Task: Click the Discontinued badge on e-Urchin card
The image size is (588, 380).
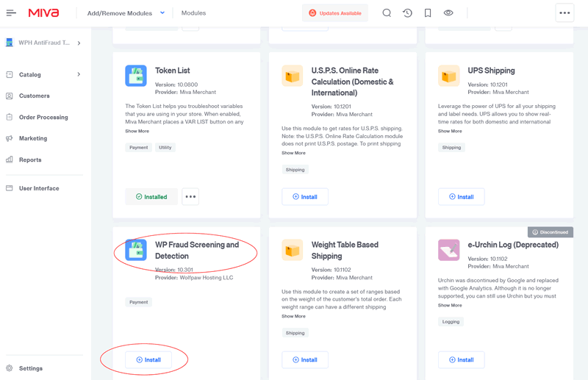Action: pos(550,232)
